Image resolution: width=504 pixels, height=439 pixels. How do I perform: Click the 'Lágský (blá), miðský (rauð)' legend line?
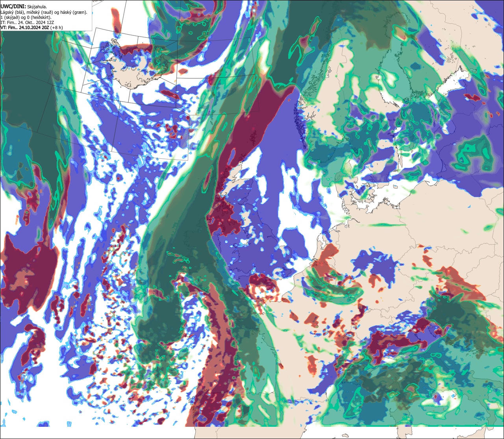[44, 12]
